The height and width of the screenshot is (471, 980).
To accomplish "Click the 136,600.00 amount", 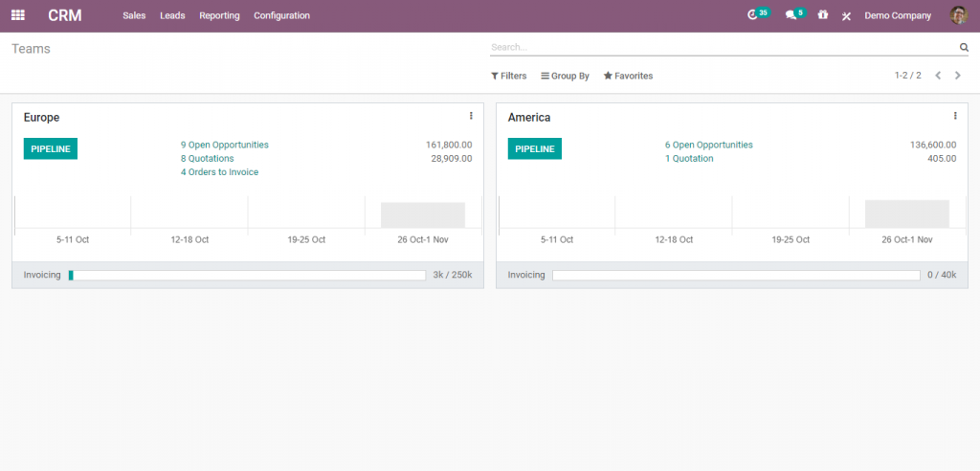I will [x=933, y=145].
